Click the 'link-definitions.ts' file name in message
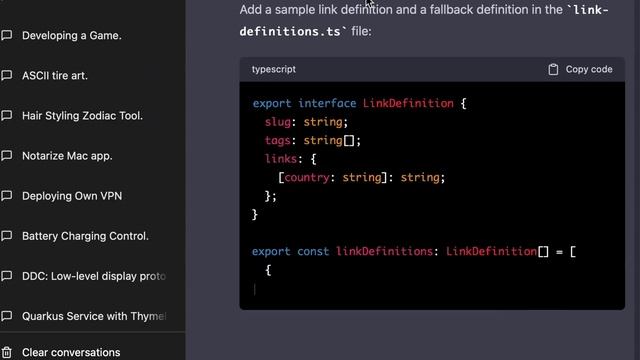Image resolution: width=640 pixels, height=360 pixels. click(x=424, y=20)
